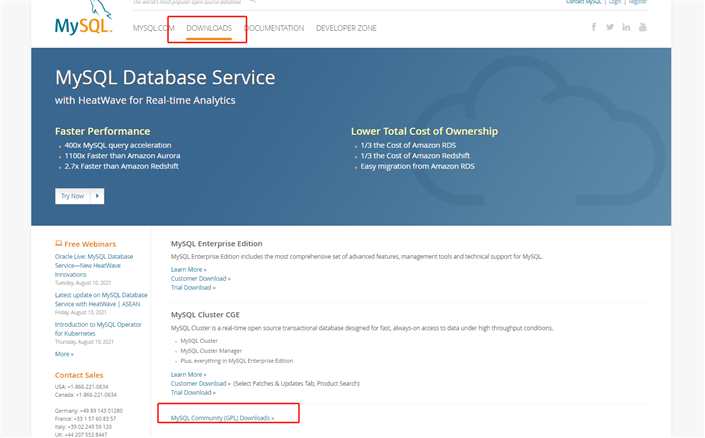Click the Germany: +49 89 143 01280 phone number
705x438 pixels.
(89, 411)
